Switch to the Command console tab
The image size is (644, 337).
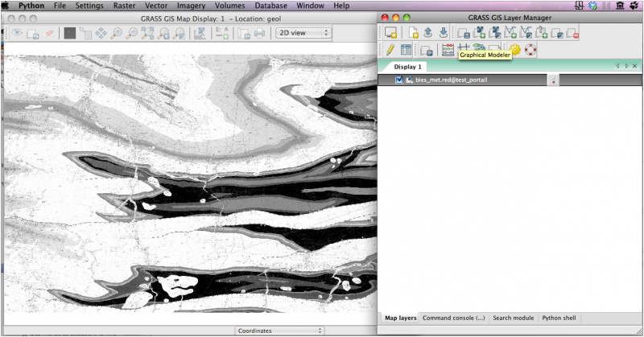click(453, 318)
